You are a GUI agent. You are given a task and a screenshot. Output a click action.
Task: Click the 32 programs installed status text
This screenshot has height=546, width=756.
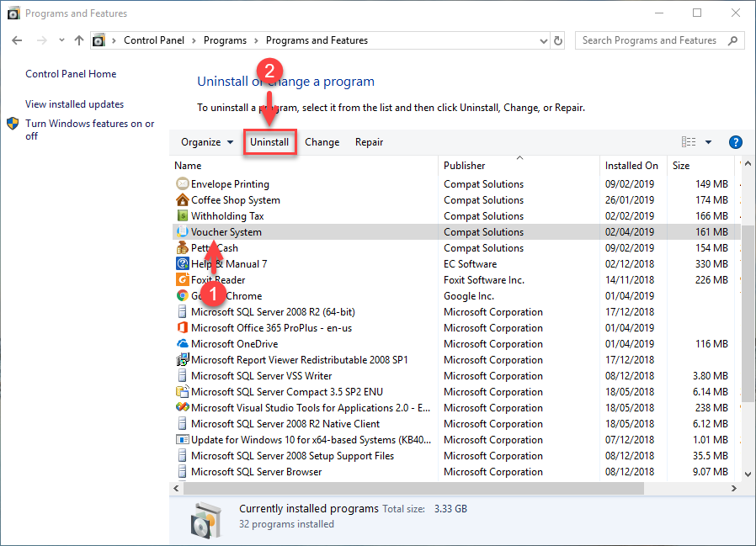tap(286, 524)
